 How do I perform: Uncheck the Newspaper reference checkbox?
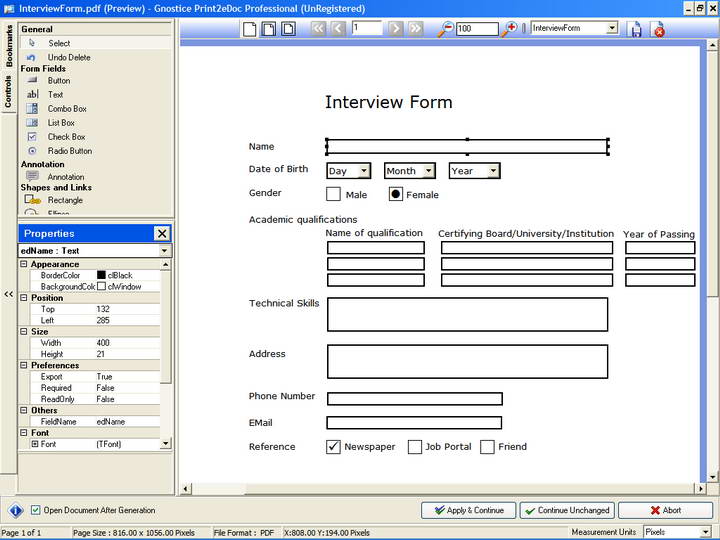(333, 447)
